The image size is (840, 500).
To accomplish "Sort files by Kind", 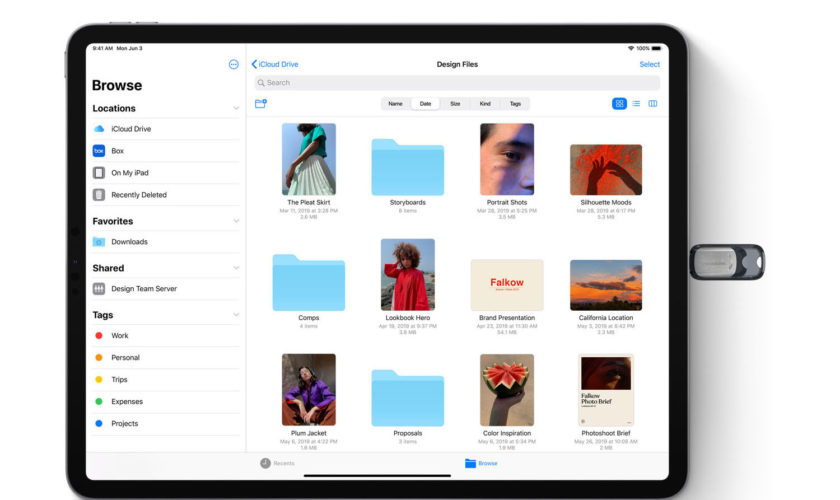I will pyautogui.click(x=485, y=104).
